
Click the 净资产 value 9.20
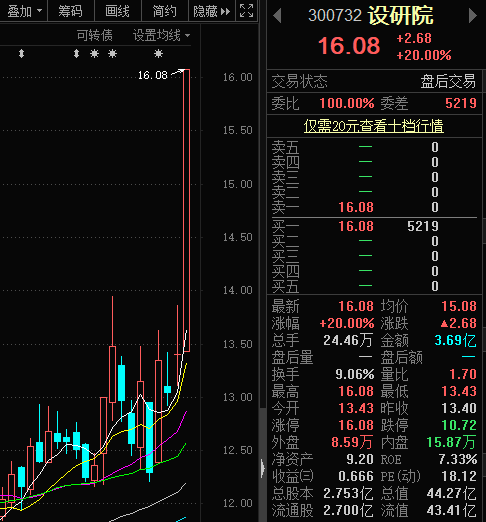coord(360,459)
